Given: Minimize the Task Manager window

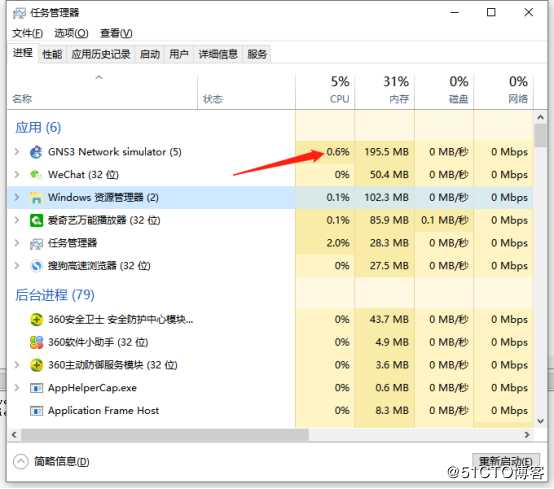Looking at the screenshot, I should [455, 12].
